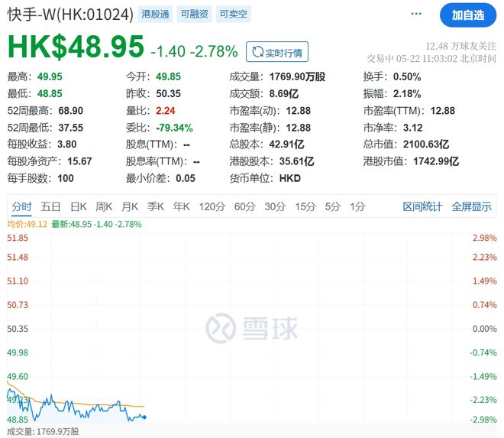Viewport: 504px width, 438px height.
Task: Switch to 60分 interval chart
Action: (x=244, y=206)
